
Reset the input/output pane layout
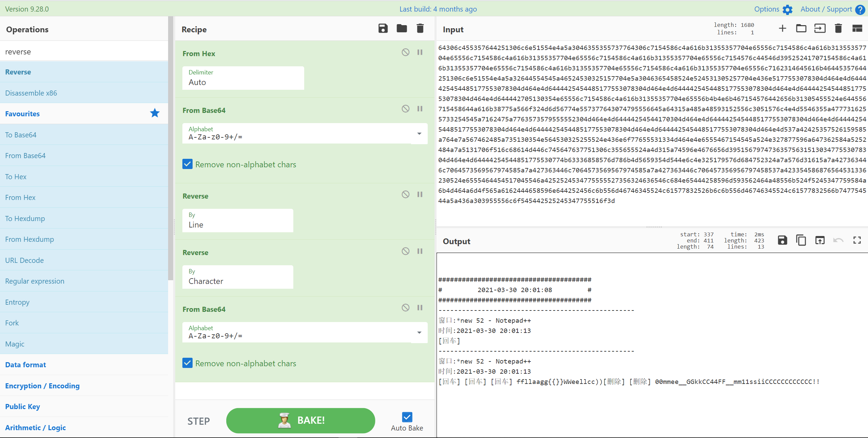tap(857, 29)
